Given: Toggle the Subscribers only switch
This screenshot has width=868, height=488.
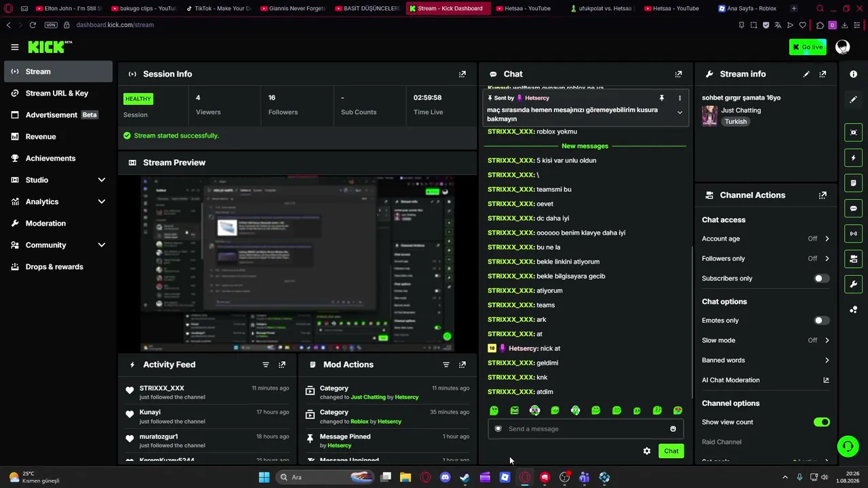Looking at the screenshot, I should [x=821, y=279].
